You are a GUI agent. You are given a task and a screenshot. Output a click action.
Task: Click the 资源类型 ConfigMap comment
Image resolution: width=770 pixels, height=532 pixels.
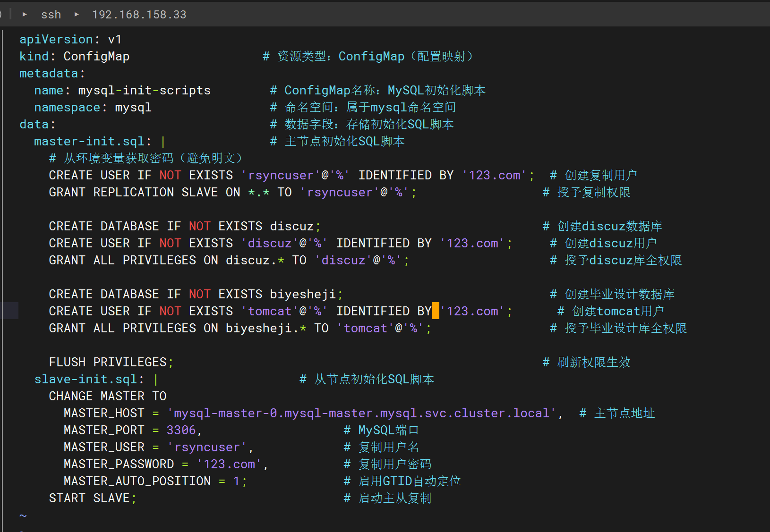coord(369,56)
